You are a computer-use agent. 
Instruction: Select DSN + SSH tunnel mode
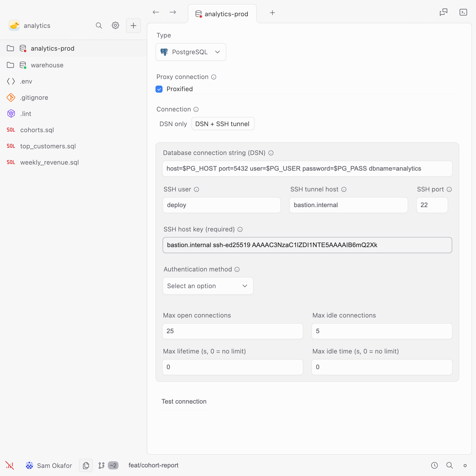coord(223,124)
